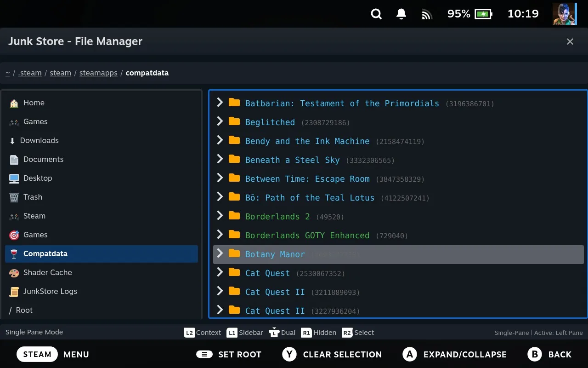Screen dimensions: 588x368
Task: Click the Shader Cache palette icon
Action: [14, 273]
